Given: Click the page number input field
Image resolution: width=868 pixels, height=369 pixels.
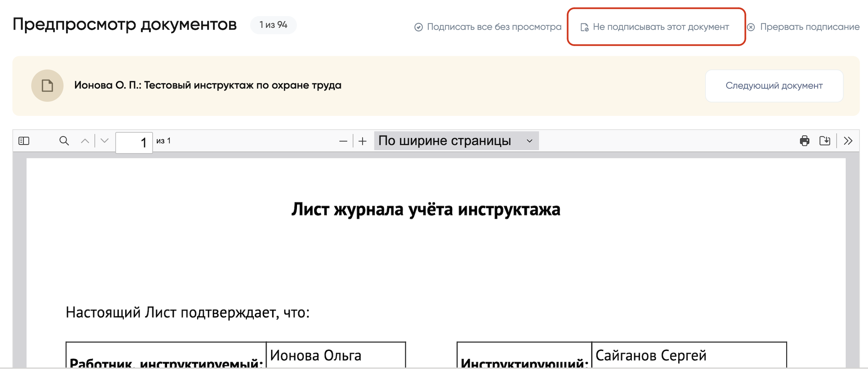Looking at the screenshot, I should [x=134, y=142].
